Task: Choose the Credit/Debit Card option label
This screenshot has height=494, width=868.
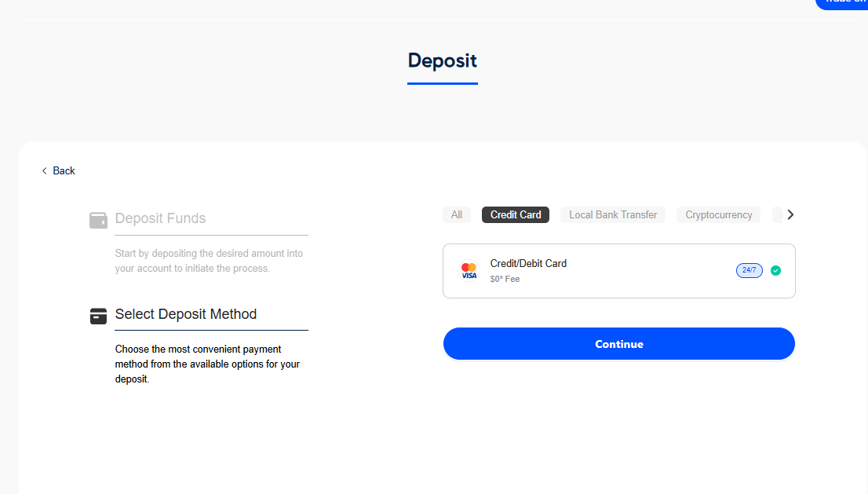Action: (x=528, y=264)
